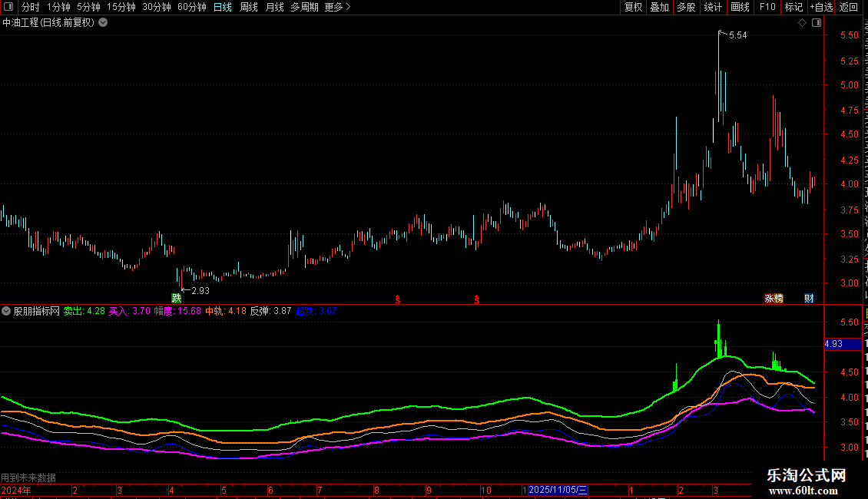The image size is (868, 499).
Task: Click the 幅度: 15.68 indicator value
Action: click(177, 312)
